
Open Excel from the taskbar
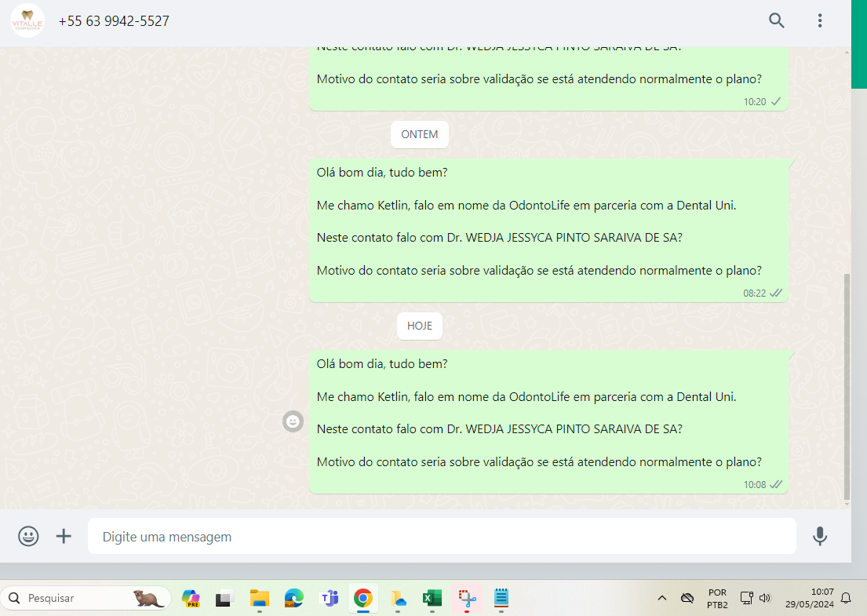click(432, 598)
